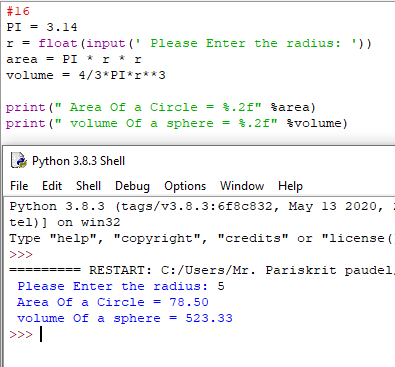The height and width of the screenshot is (367, 395).
Task: Click the 'volume = 4/3*PI*r**3' line
Action: pyautogui.click(x=86, y=75)
